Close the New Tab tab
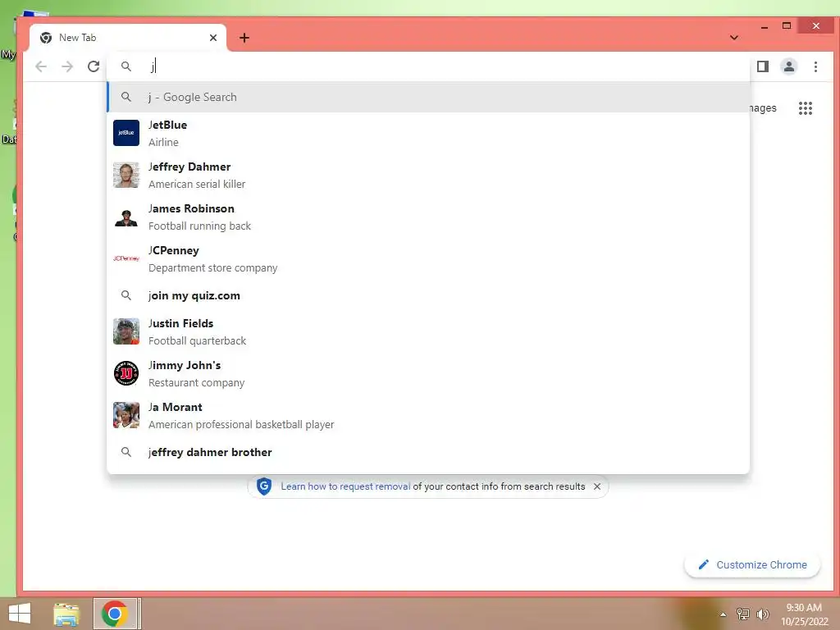The height and width of the screenshot is (630, 840). [x=213, y=38]
